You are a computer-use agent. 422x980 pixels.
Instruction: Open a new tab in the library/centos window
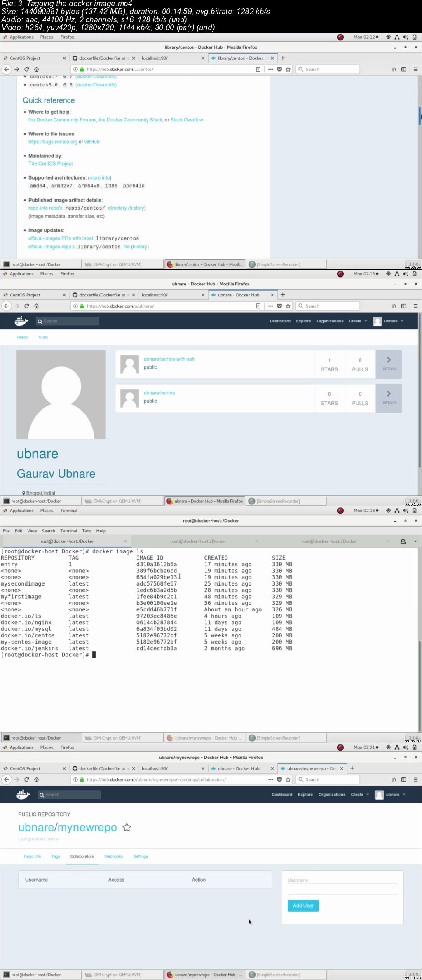tap(283, 58)
